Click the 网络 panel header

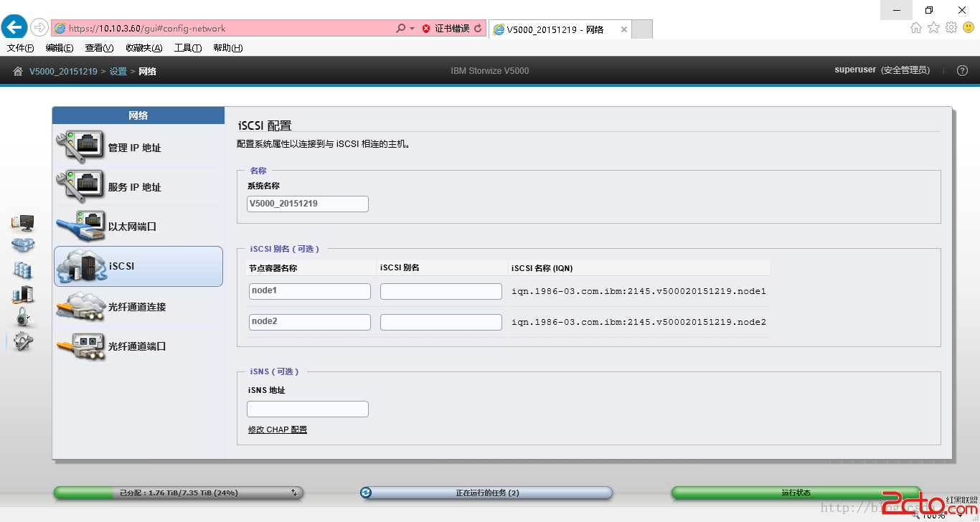(138, 115)
